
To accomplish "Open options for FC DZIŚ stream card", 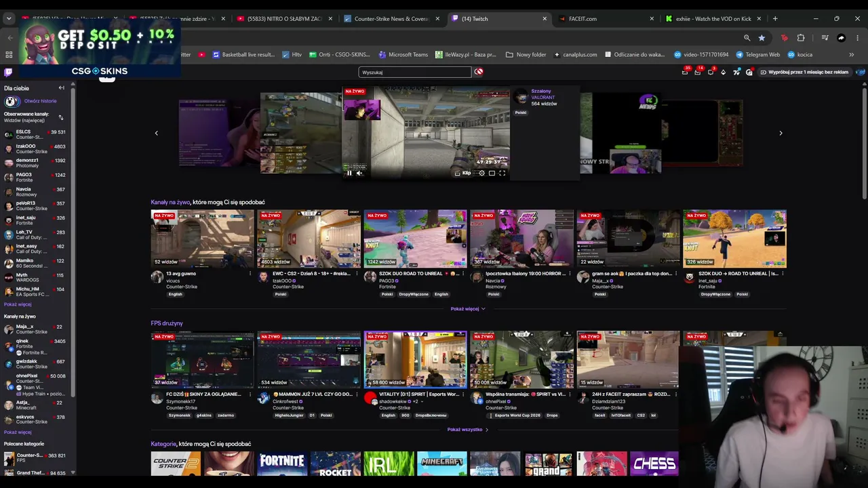I will click(250, 394).
